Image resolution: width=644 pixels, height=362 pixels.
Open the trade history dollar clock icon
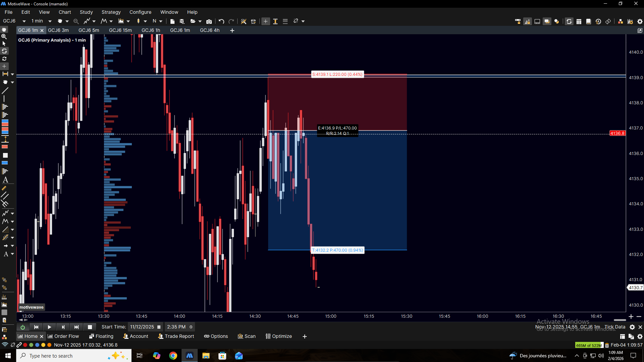[x=598, y=21]
